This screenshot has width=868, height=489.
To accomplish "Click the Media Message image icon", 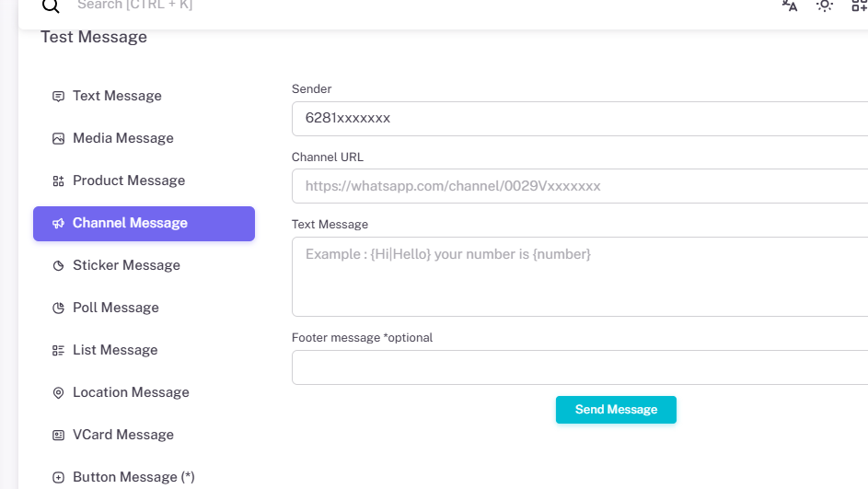I will [58, 138].
